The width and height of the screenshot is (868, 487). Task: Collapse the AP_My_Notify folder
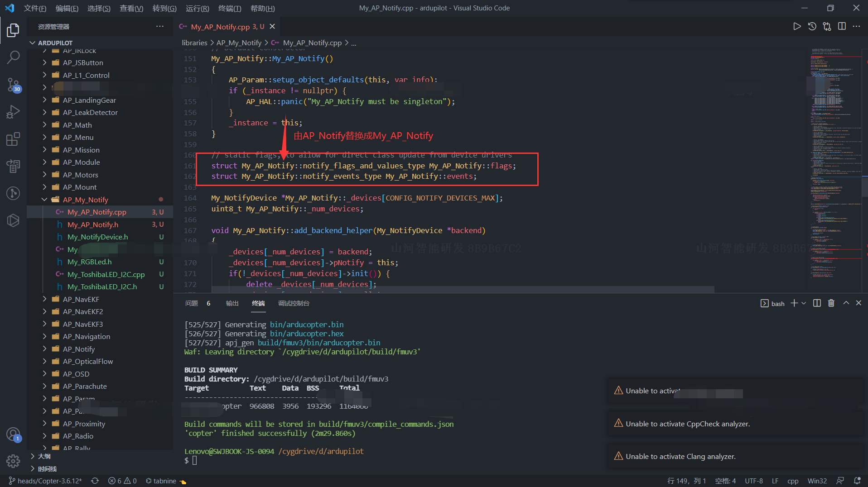(x=100, y=200)
